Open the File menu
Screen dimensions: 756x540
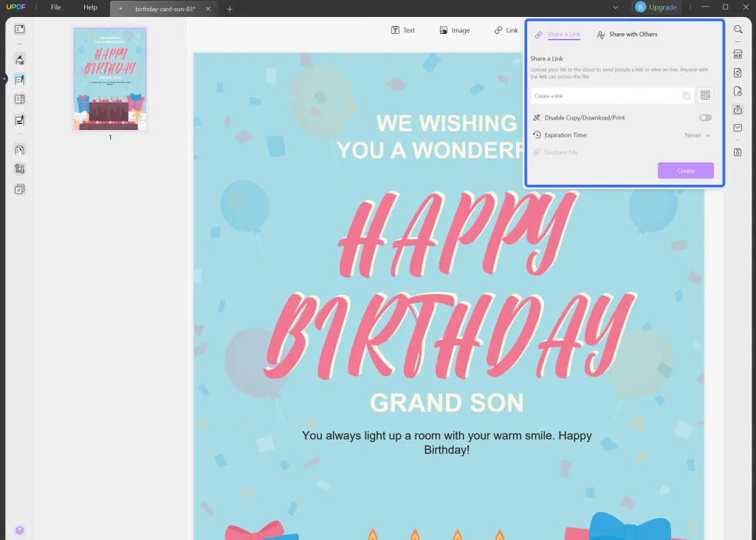pyautogui.click(x=55, y=7)
